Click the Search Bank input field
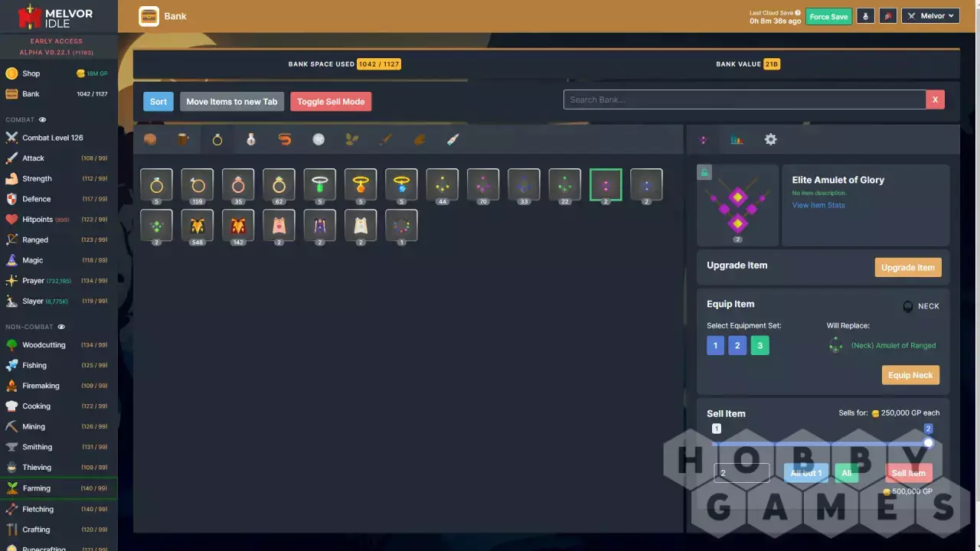980x551 pixels. pyautogui.click(x=744, y=99)
